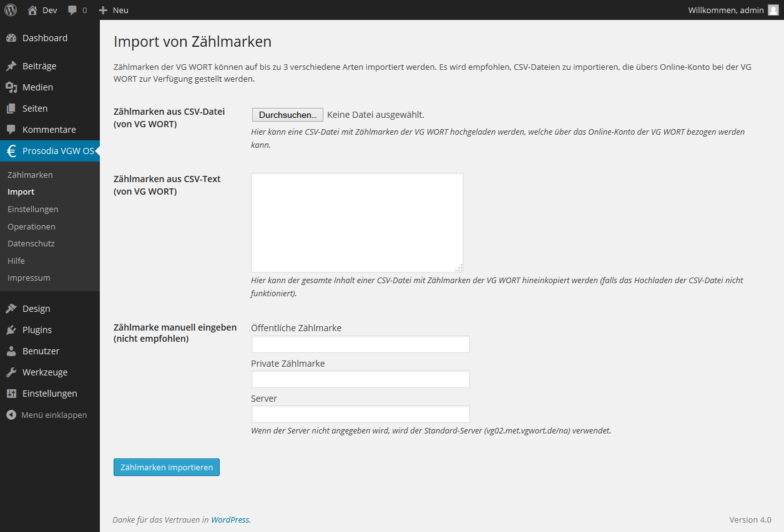Viewport: 784px width, 532px height.
Task: Click the Design paintbrush icon
Action: tap(11, 309)
